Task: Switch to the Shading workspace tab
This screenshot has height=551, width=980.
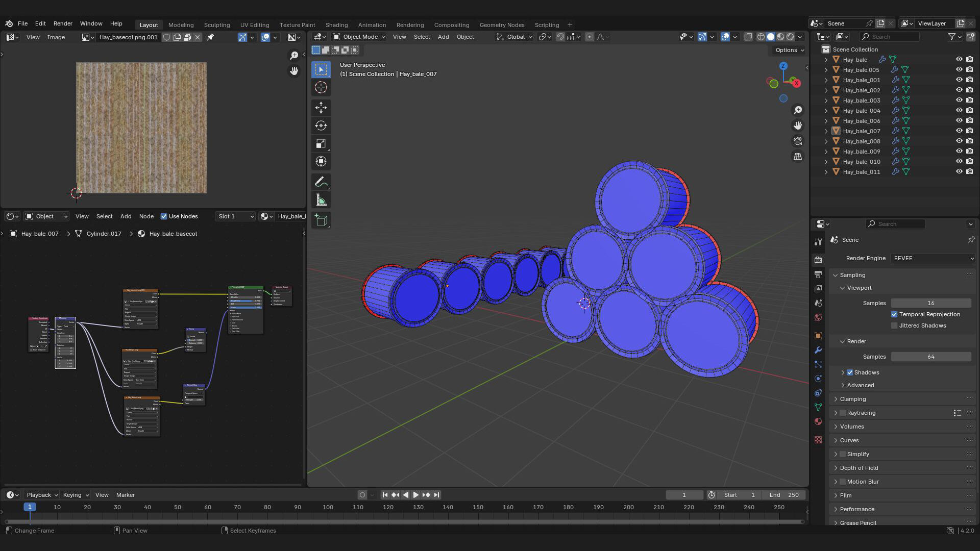Action: click(x=336, y=24)
